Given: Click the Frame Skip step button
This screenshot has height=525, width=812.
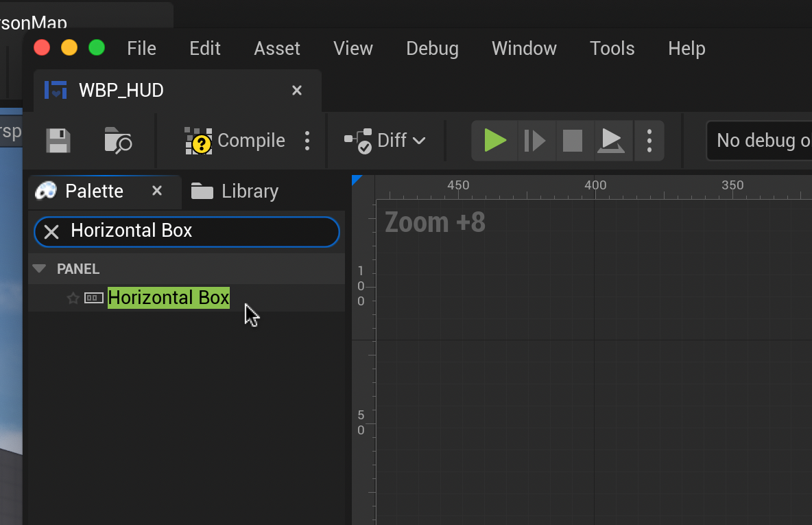Looking at the screenshot, I should coord(534,141).
